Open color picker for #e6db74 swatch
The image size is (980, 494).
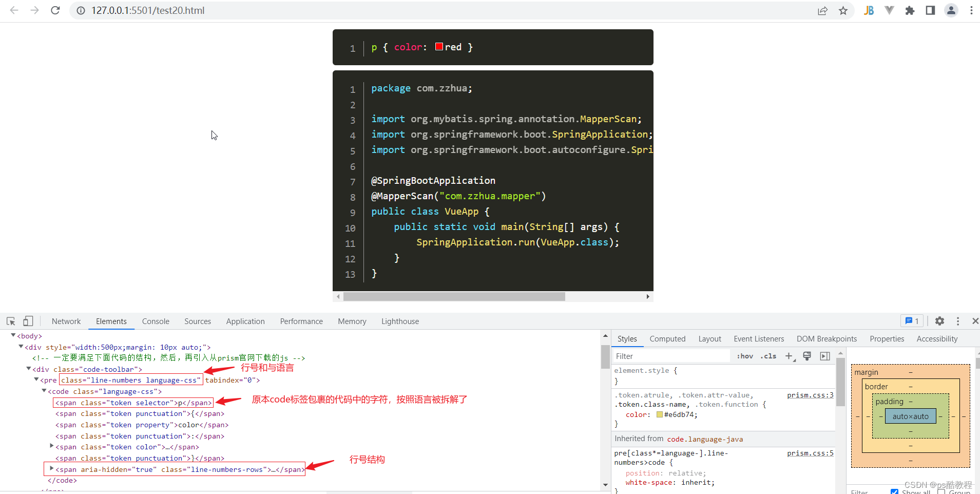[x=660, y=414]
